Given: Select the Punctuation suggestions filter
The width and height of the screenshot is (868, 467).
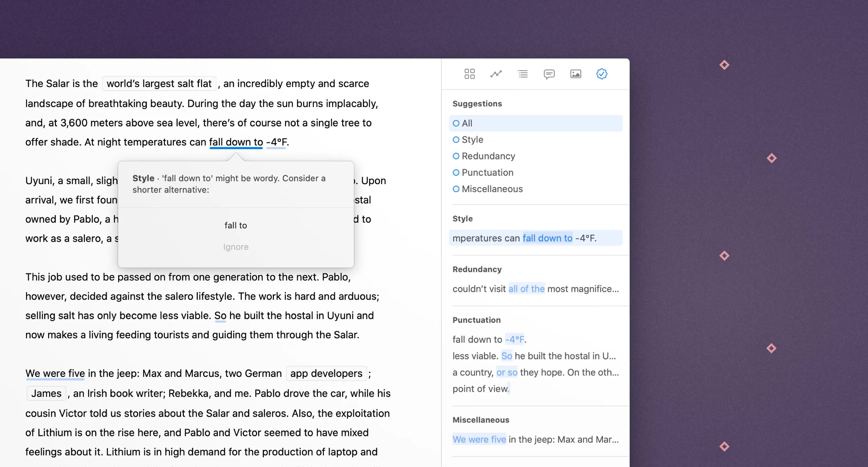Looking at the screenshot, I should point(488,171).
